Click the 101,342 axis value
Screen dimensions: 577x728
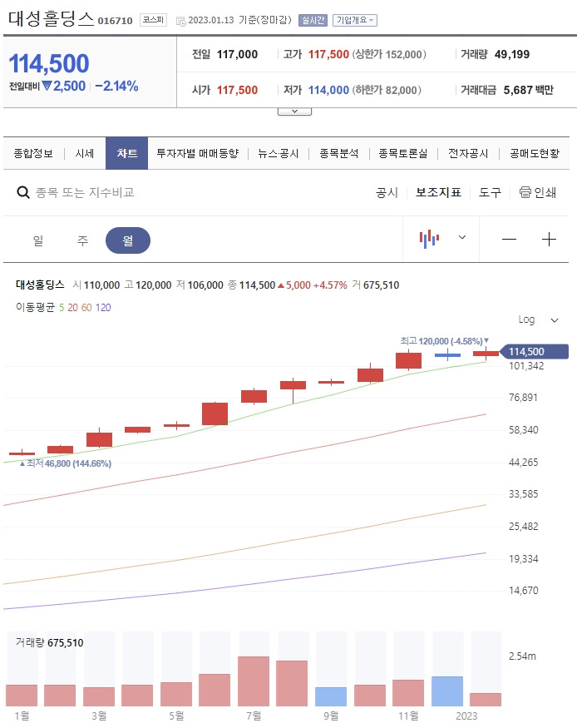point(526,366)
